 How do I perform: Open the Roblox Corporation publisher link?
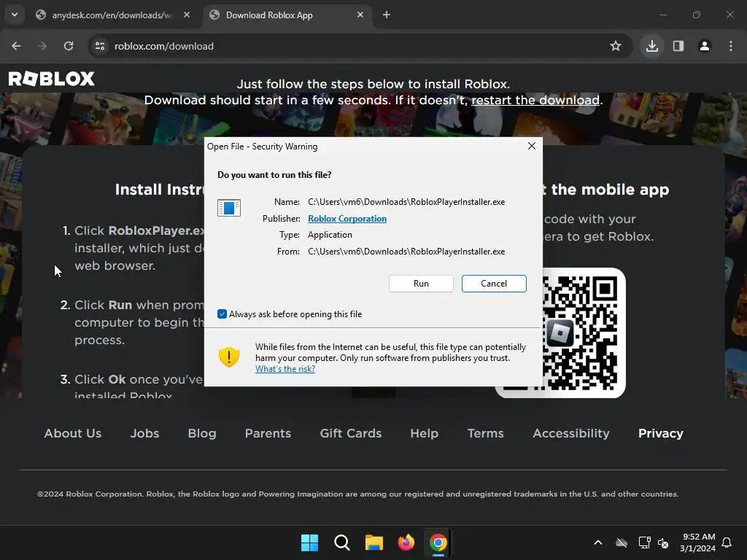347,219
